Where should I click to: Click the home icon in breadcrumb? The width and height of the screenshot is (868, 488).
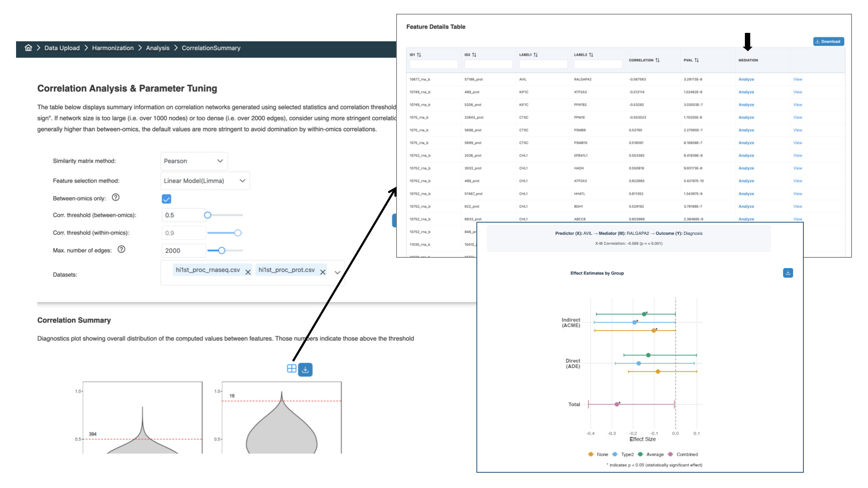[x=28, y=48]
